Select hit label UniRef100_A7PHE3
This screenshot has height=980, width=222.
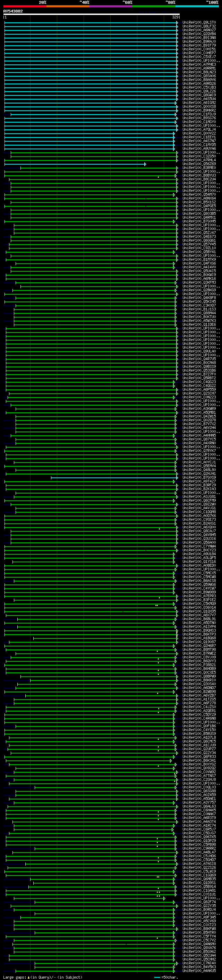[199, 65]
